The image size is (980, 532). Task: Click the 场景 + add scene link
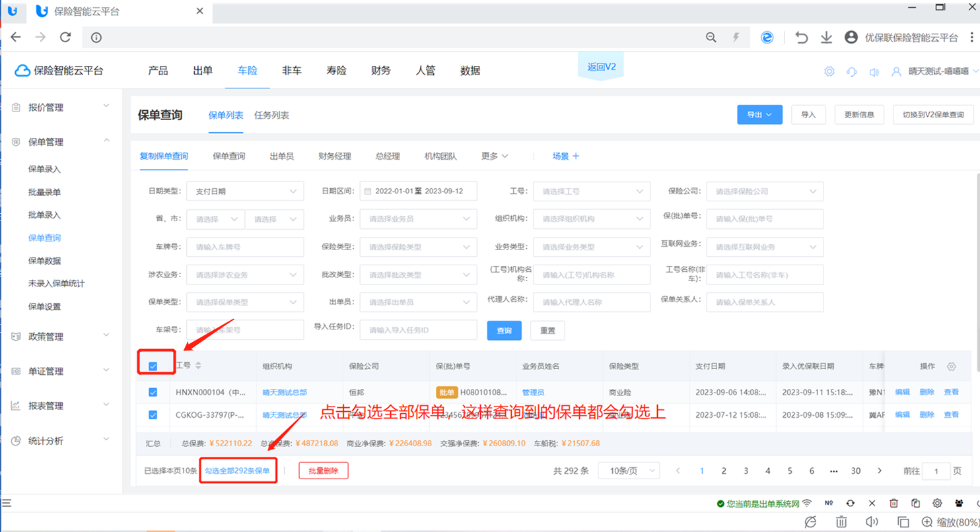pyautogui.click(x=566, y=156)
